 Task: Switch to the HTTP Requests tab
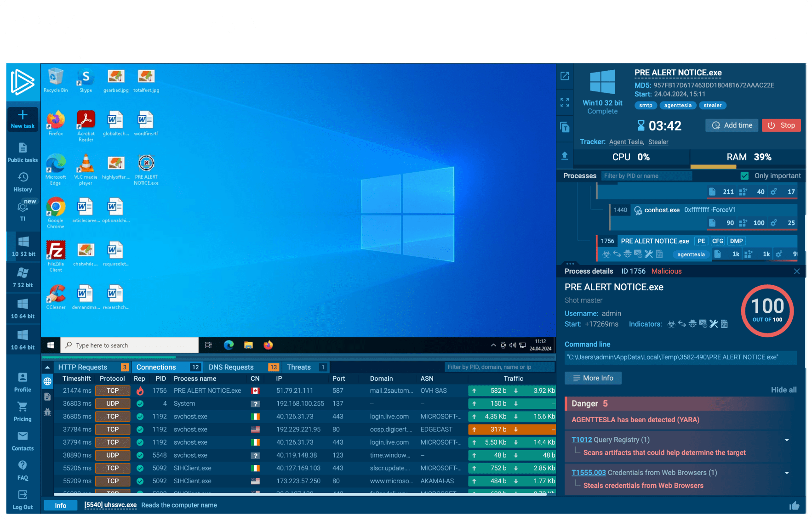pos(83,367)
